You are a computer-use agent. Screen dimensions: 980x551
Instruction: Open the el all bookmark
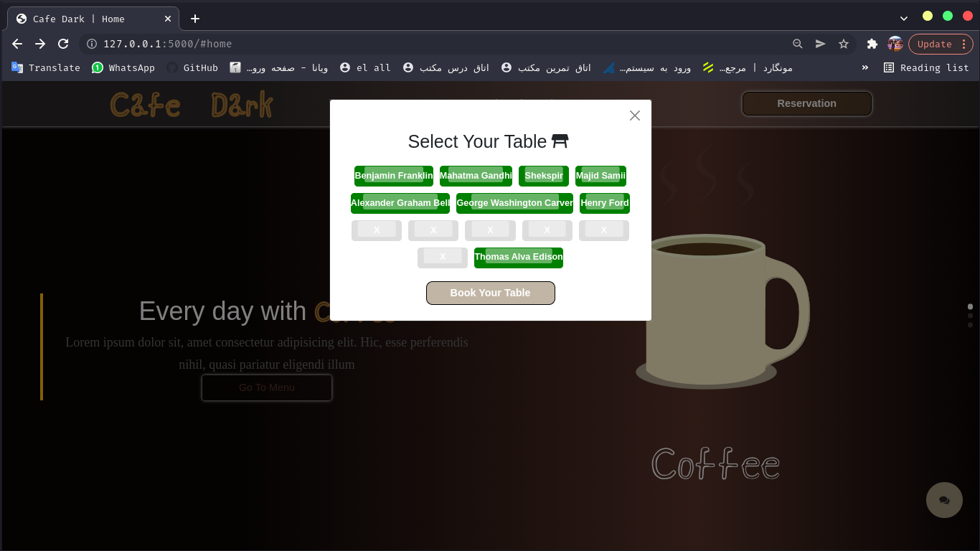coord(365,67)
